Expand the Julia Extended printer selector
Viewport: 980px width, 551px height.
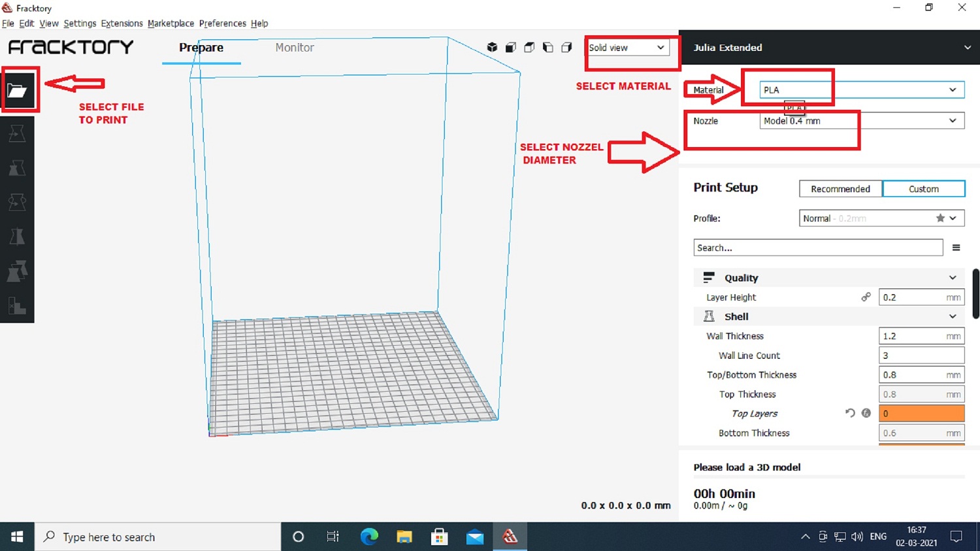[x=830, y=47]
